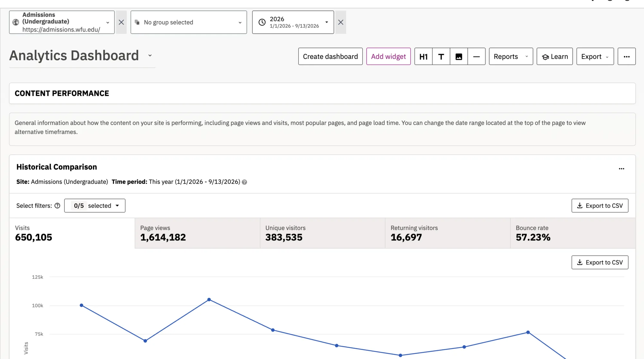Click the Select filters help icon

(x=57, y=206)
